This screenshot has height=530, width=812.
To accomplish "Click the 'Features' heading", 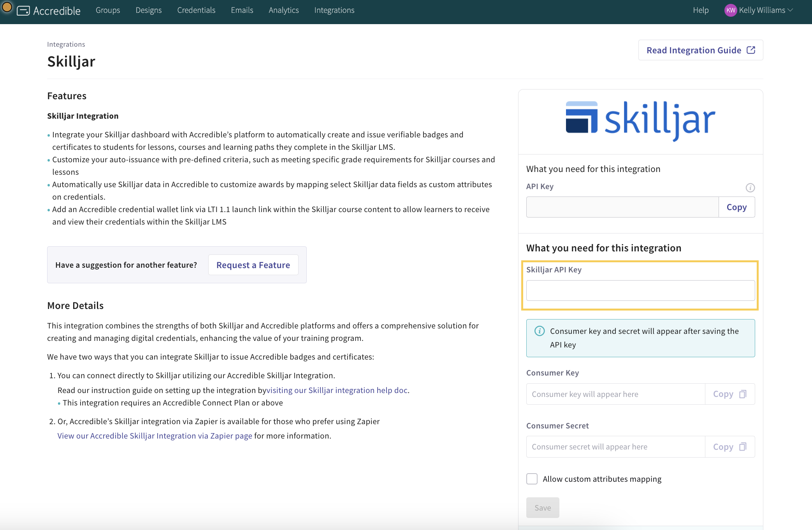I will (x=67, y=96).
